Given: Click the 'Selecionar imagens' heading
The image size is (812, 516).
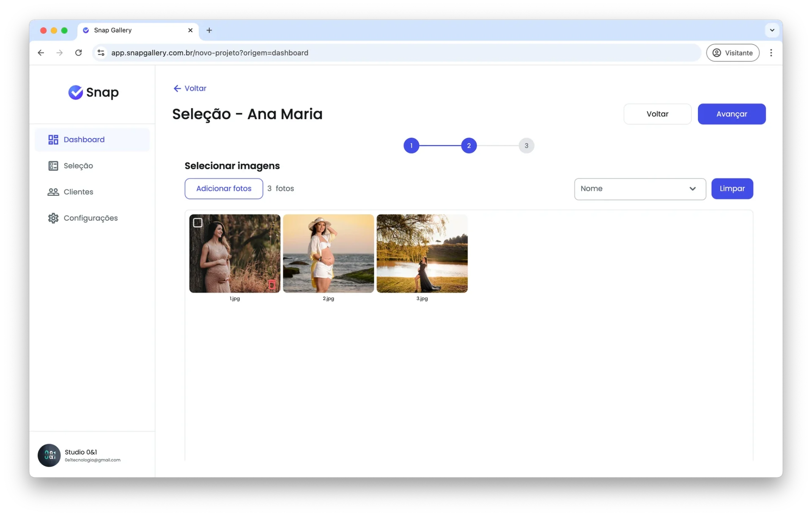Looking at the screenshot, I should coord(232,166).
